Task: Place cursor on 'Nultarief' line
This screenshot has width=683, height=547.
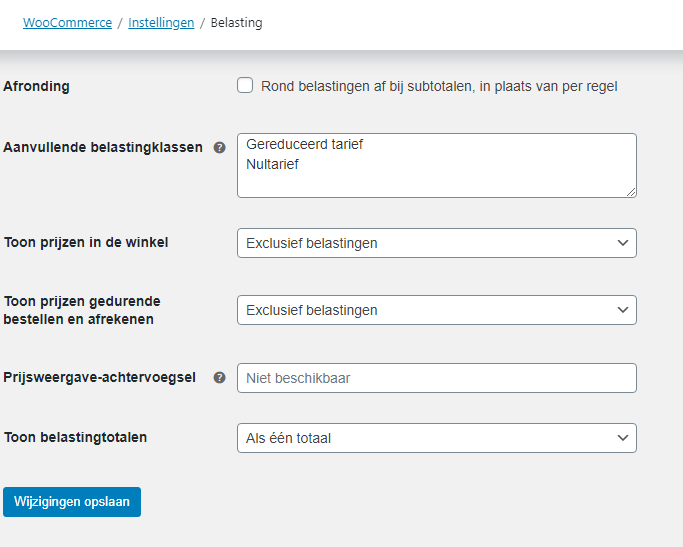Action: pyautogui.click(x=272, y=164)
